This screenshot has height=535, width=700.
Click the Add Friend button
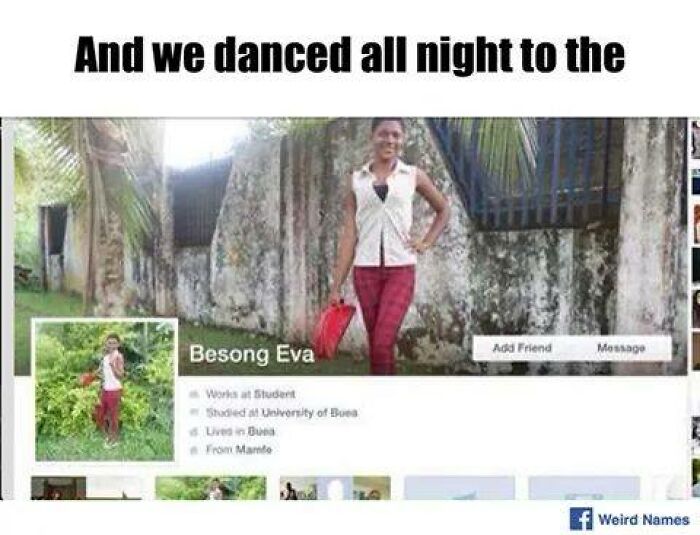(522, 348)
